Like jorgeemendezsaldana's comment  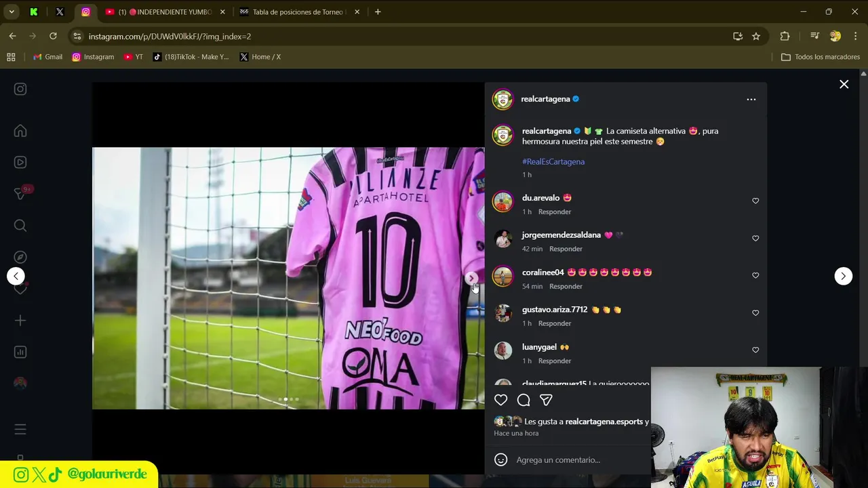tap(755, 238)
